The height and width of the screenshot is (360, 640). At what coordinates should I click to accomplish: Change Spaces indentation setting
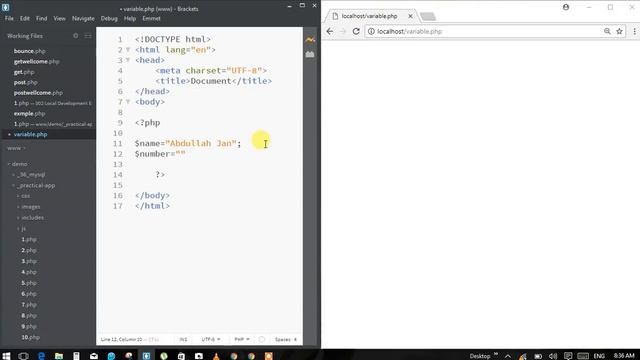[286, 339]
